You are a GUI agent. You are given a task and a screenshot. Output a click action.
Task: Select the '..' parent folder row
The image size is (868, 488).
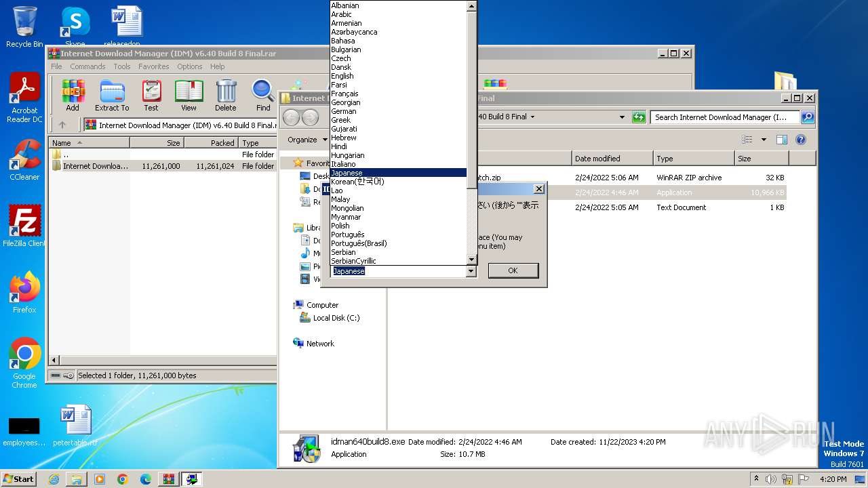pos(163,155)
